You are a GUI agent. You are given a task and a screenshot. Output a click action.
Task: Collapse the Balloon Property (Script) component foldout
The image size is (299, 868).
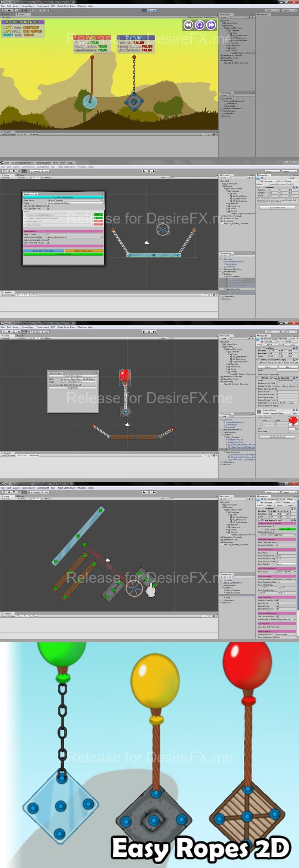[x=257, y=378]
